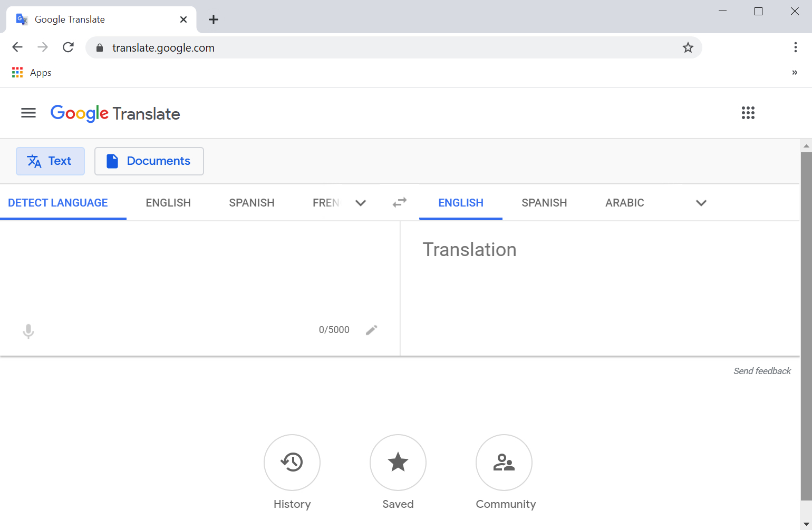
Task: Go forward to next page
Action: point(43,47)
